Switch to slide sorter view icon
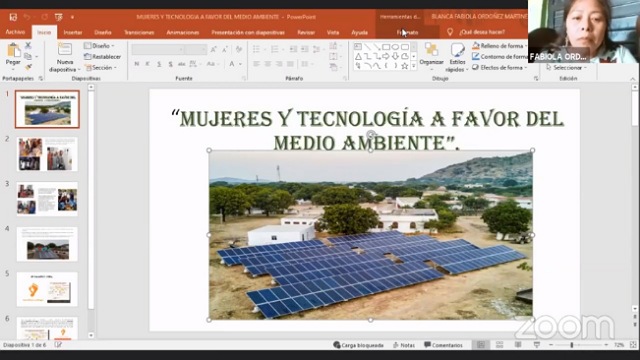 coord(499,345)
